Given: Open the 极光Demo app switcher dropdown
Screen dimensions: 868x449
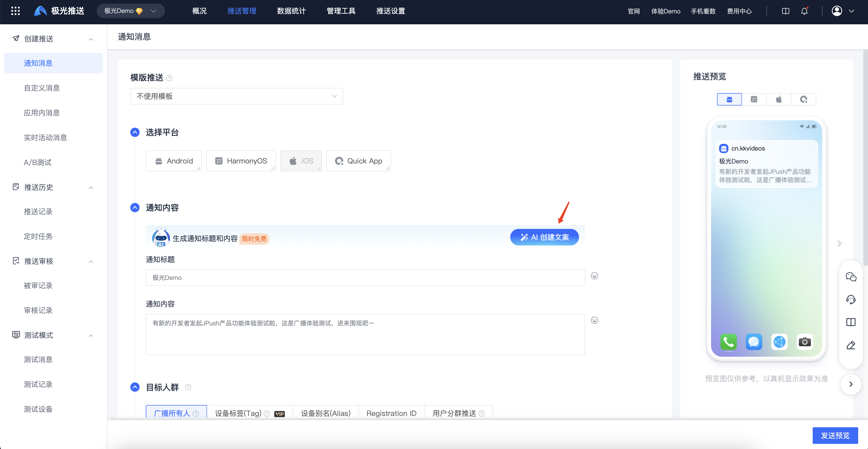Looking at the screenshot, I should coord(131,11).
